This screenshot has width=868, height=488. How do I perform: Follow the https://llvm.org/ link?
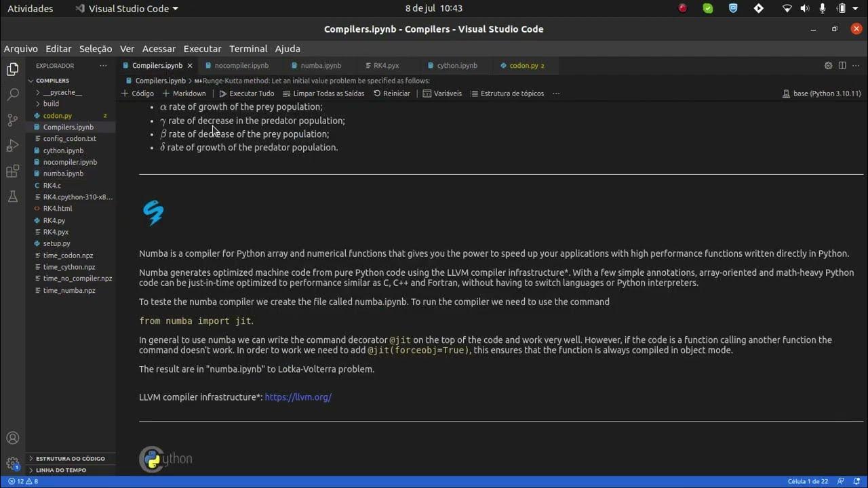pyautogui.click(x=298, y=397)
